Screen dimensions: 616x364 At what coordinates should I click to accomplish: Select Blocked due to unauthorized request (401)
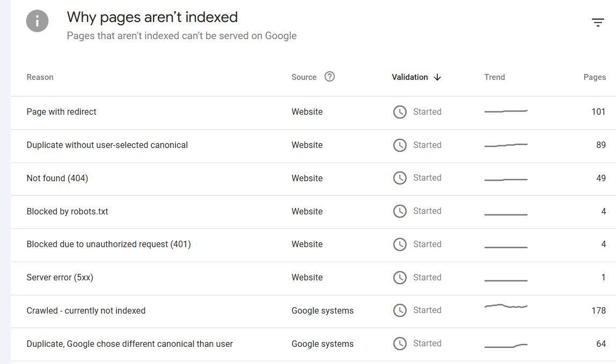tap(109, 244)
